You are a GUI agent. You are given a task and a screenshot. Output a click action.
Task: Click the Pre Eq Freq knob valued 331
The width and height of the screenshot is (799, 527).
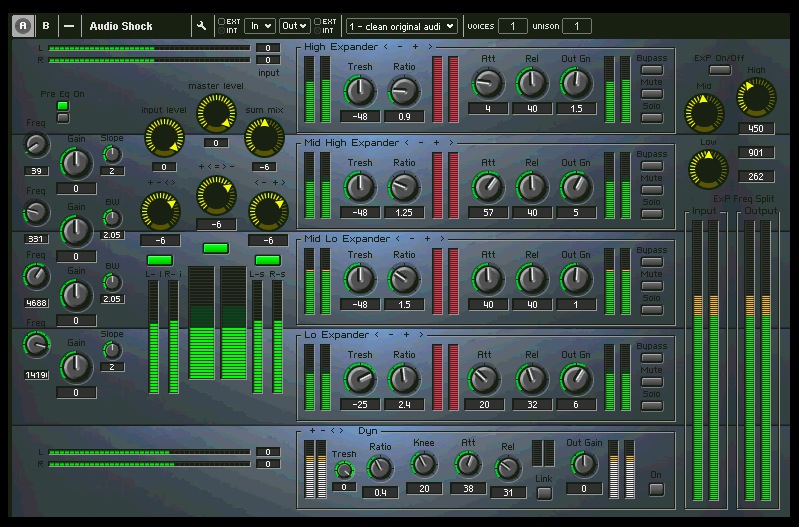click(36, 213)
